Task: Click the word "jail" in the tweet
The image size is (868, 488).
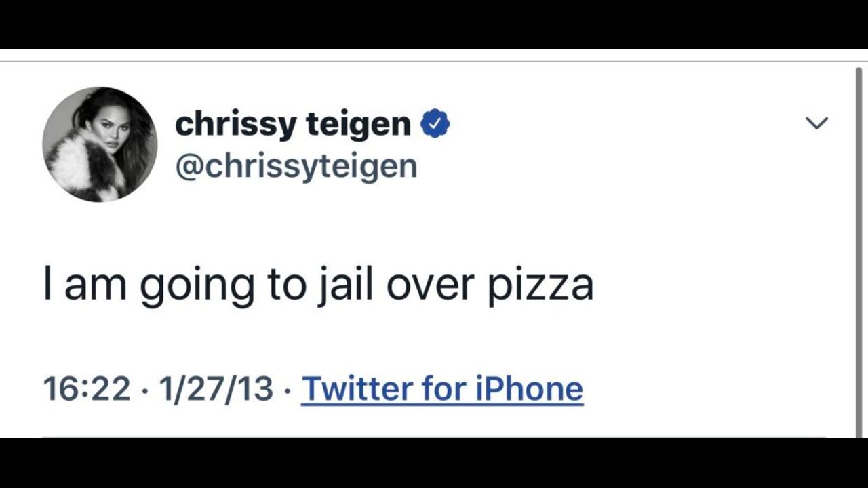Action: tap(346, 283)
